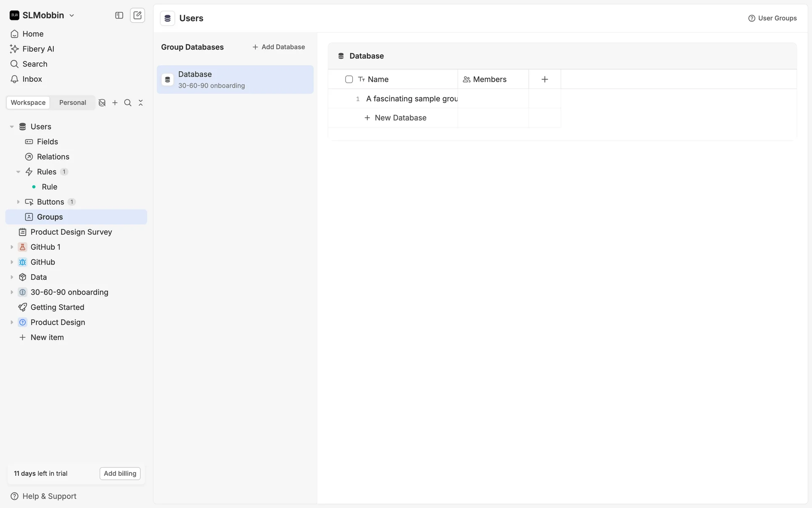Click the new document compose icon
812x508 pixels.
(x=137, y=15)
